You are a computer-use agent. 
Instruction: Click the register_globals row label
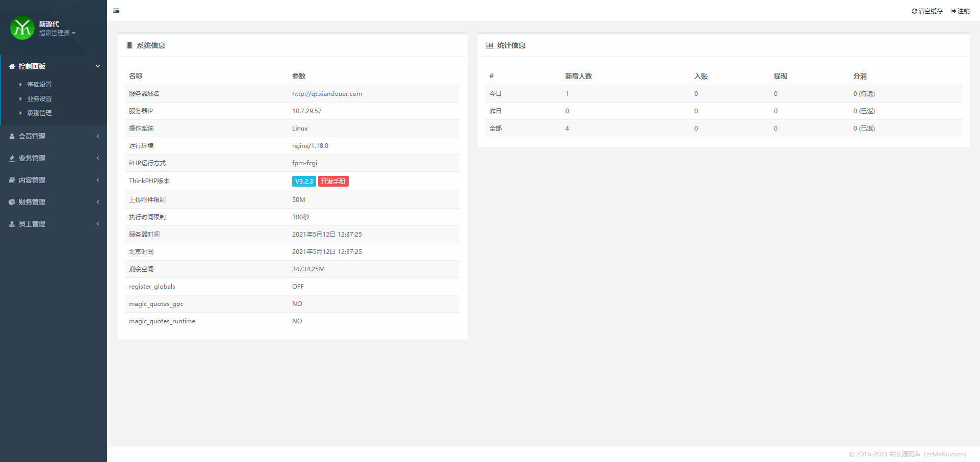pos(152,287)
